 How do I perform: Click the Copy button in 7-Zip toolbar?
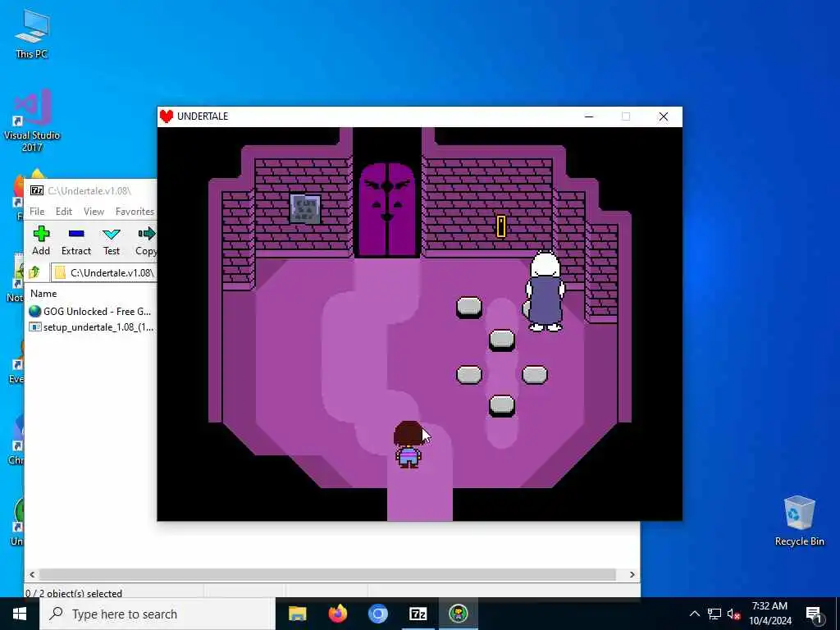click(x=146, y=240)
